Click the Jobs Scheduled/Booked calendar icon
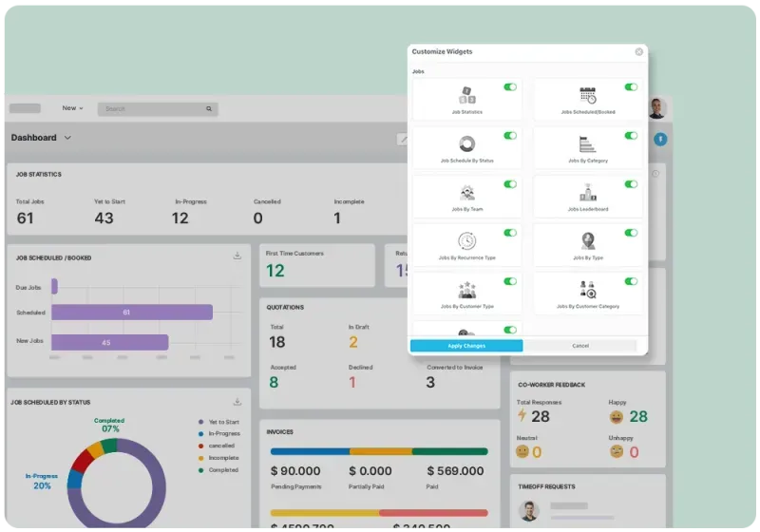The width and height of the screenshot is (760, 532). click(587, 95)
